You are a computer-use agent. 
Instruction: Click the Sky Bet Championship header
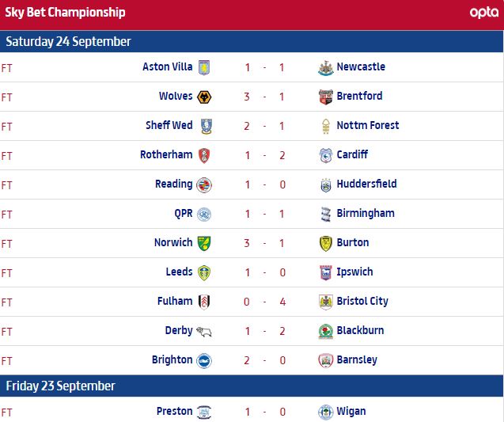tap(65, 13)
